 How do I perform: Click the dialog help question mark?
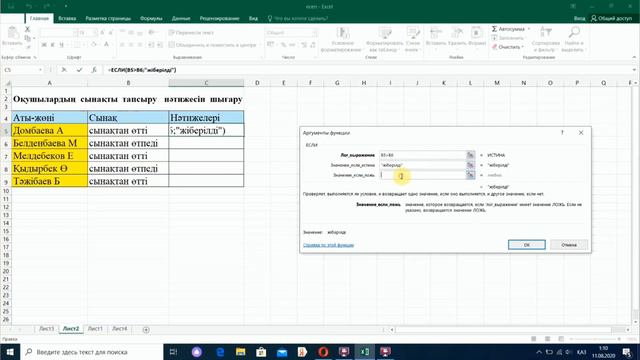pyautogui.click(x=562, y=133)
